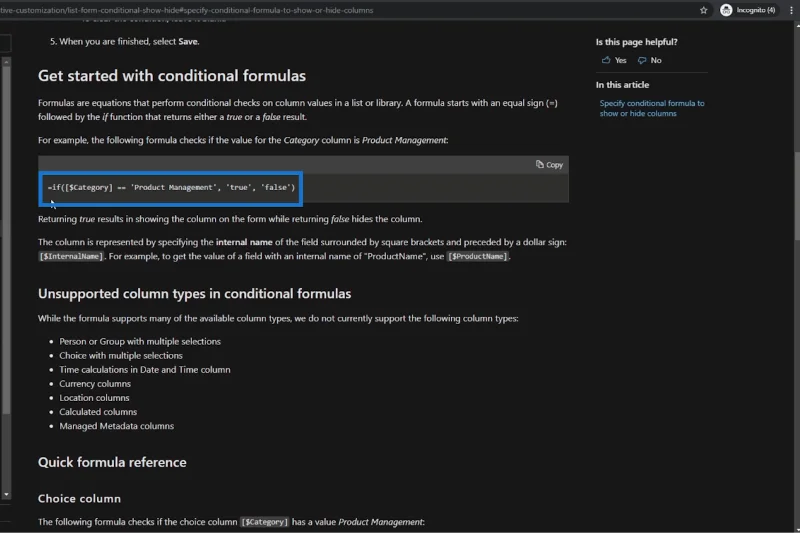
Task: Click the 'Quick formula reference' heading
Action: coord(112,462)
